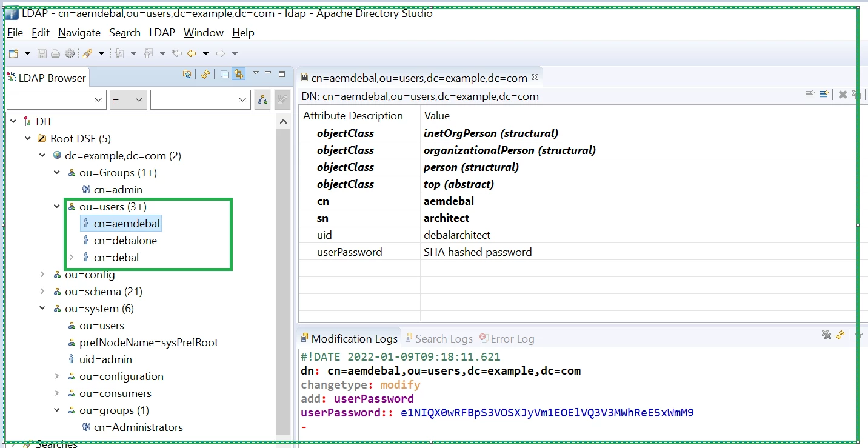Open New wizard dropdown arrow
This screenshot has height=448, width=868.
(27, 53)
